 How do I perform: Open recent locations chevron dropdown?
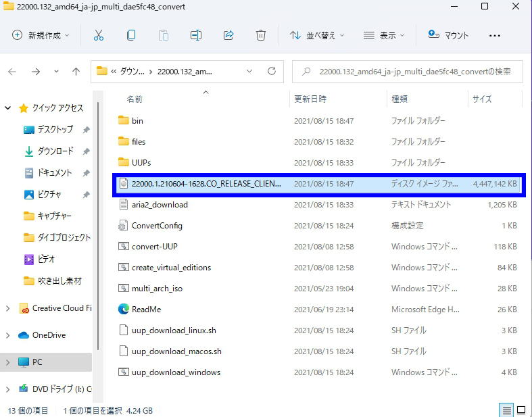tap(56, 72)
